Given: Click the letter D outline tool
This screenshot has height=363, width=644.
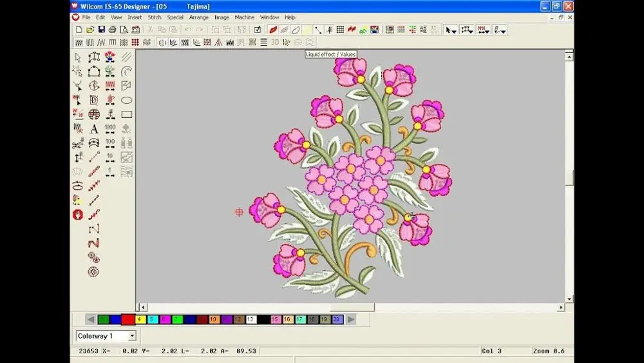Looking at the screenshot, I should [x=94, y=101].
